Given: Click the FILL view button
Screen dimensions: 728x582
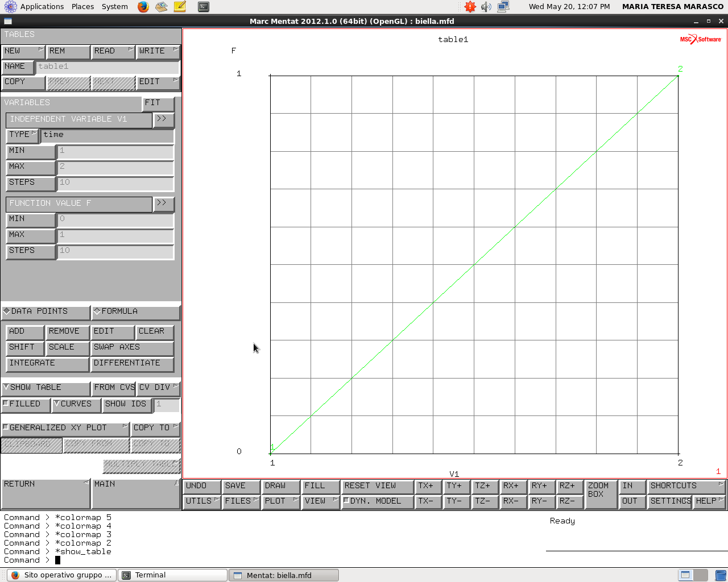Looking at the screenshot, I should click(x=320, y=487).
